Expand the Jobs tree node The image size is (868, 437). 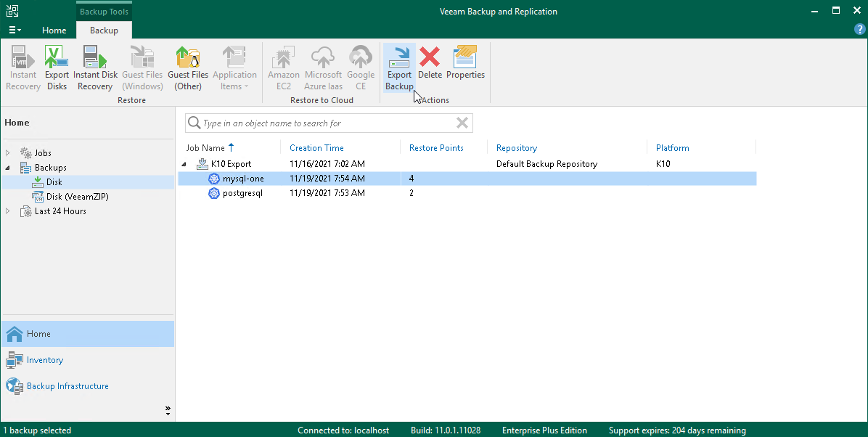[x=8, y=153]
